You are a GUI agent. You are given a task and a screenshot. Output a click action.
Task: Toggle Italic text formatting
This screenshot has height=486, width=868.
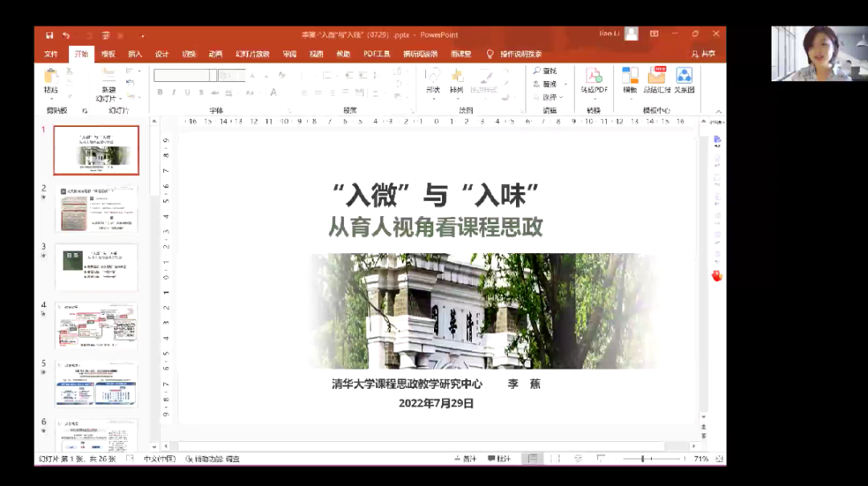click(x=172, y=92)
